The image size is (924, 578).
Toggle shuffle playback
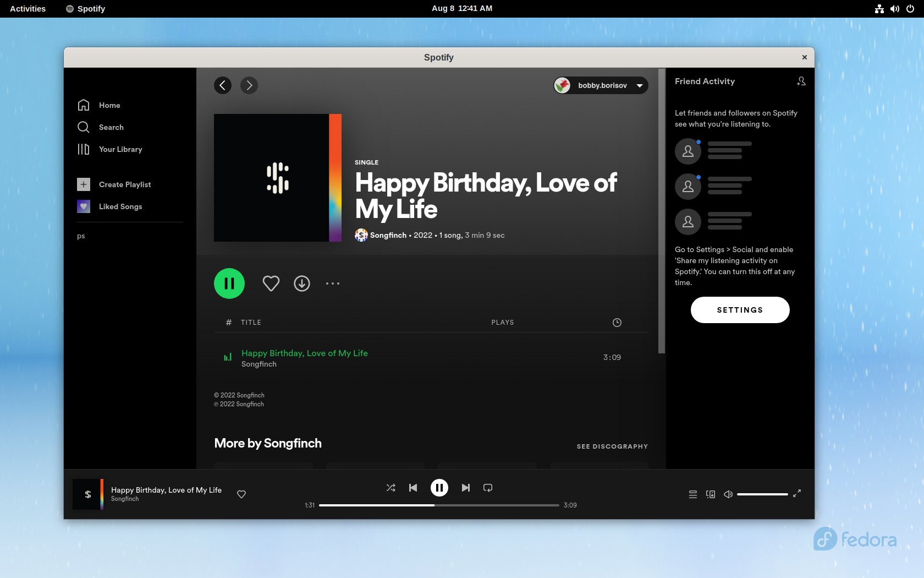point(391,488)
